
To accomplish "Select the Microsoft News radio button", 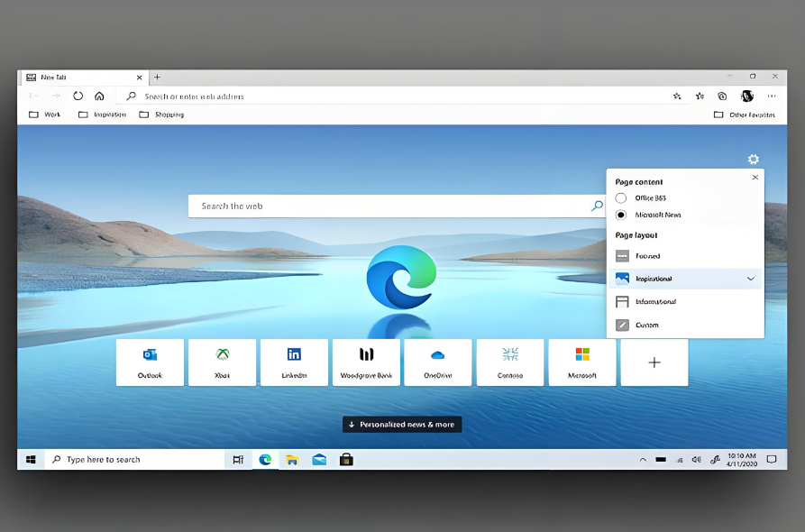I will click(621, 215).
